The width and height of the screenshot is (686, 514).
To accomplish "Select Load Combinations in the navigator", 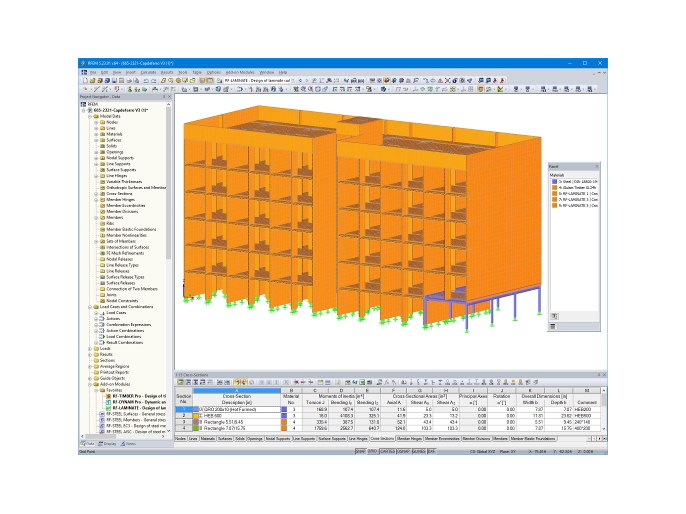I will [124, 337].
